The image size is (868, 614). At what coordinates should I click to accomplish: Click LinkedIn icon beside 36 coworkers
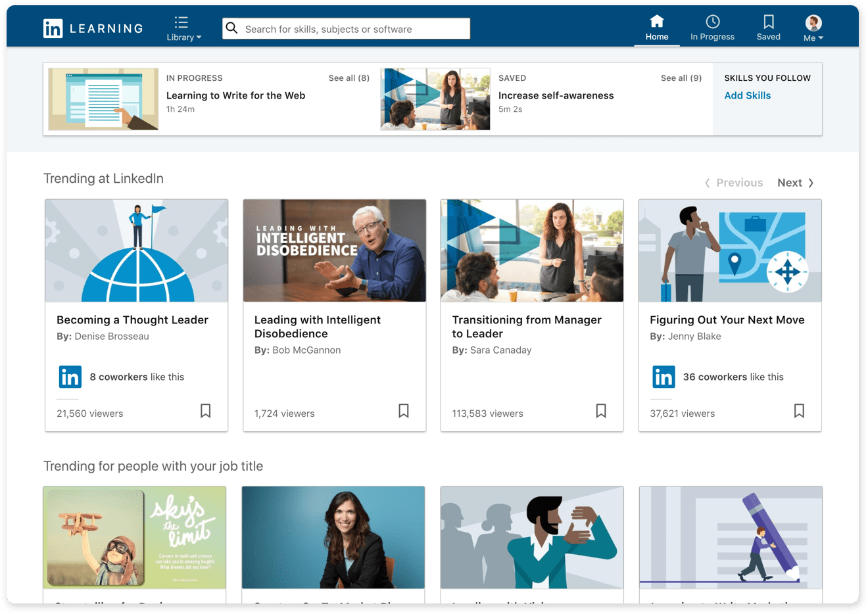tap(663, 377)
